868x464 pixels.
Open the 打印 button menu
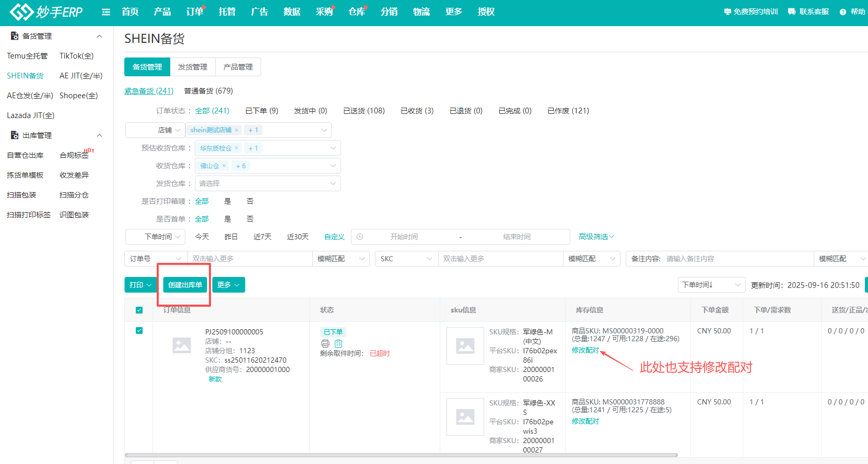pos(140,285)
